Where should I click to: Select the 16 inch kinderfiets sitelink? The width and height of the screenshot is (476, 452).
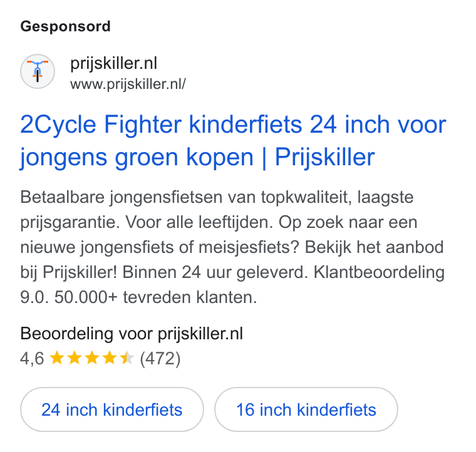(306, 409)
